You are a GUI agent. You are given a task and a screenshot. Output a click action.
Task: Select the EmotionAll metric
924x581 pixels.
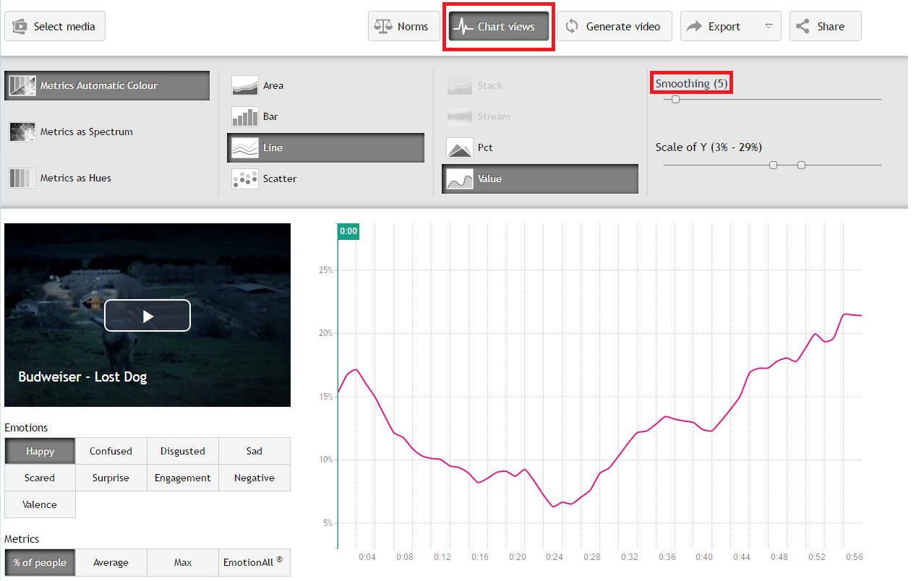click(x=254, y=562)
